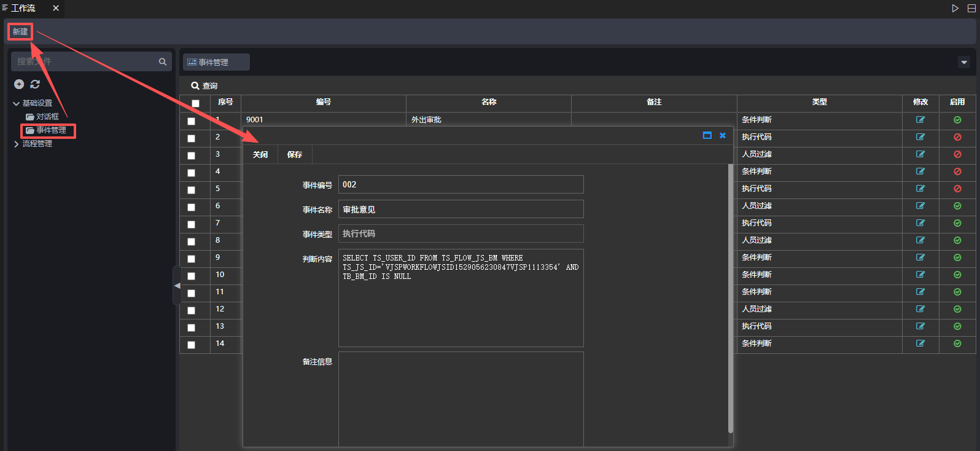Click the 事件名称 input field

[461, 210]
